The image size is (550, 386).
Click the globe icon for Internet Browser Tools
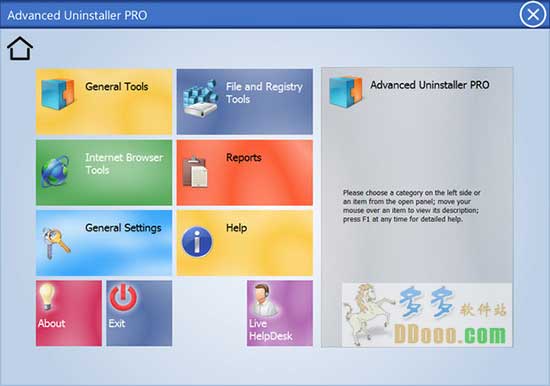click(55, 171)
